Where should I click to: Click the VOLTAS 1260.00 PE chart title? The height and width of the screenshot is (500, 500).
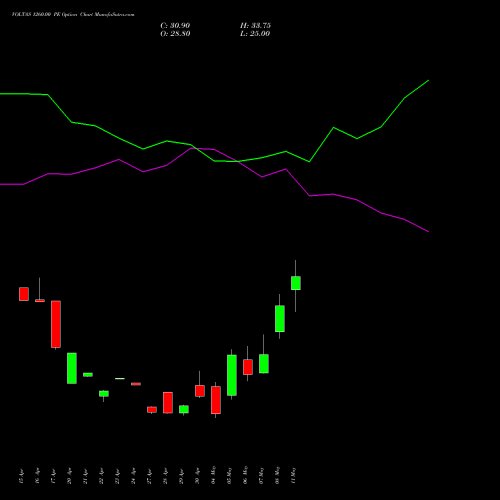[73, 15]
